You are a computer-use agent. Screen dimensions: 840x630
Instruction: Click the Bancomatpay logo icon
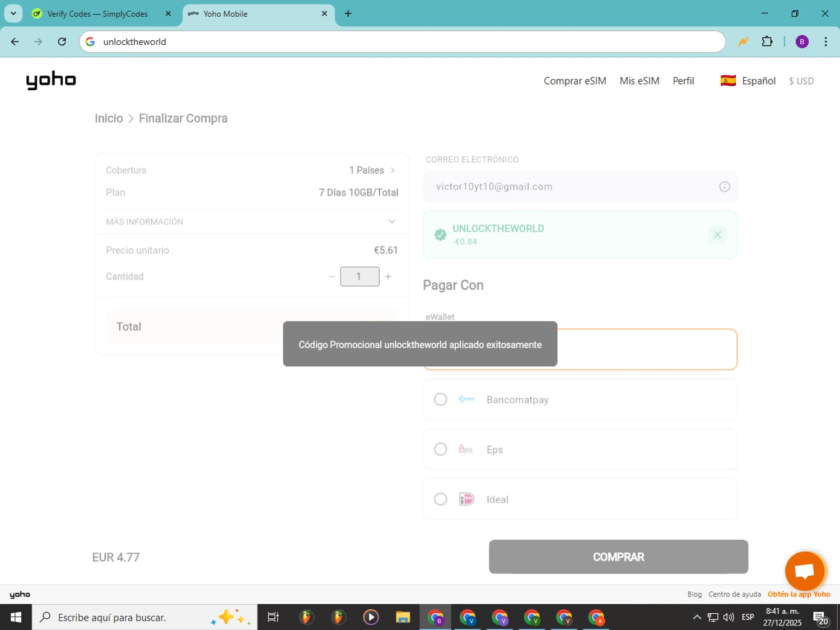466,399
